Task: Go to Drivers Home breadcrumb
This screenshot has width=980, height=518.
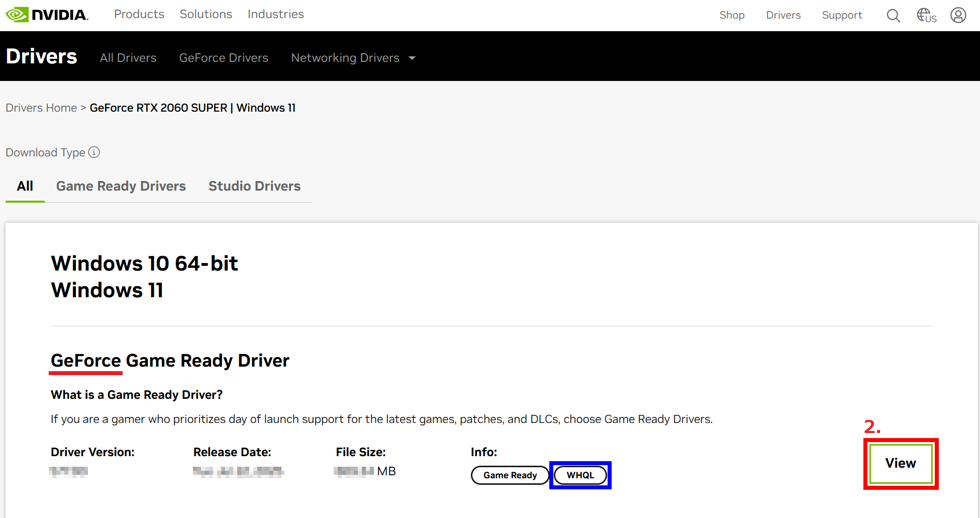Action: pos(41,108)
